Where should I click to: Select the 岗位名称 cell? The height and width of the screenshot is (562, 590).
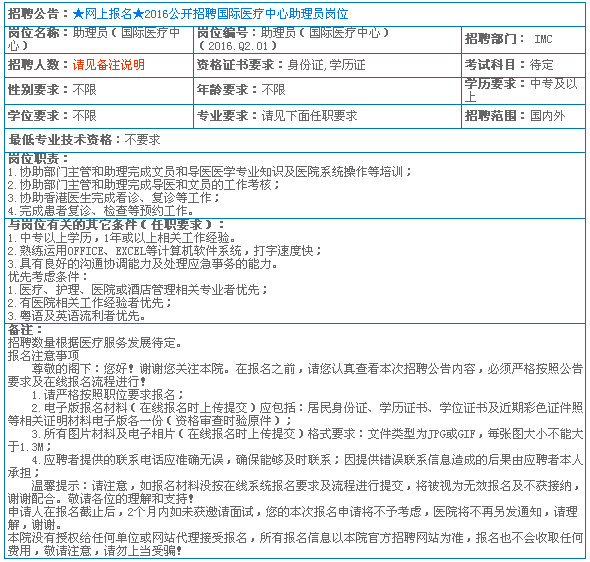pyautogui.click(x=99, y=40)
